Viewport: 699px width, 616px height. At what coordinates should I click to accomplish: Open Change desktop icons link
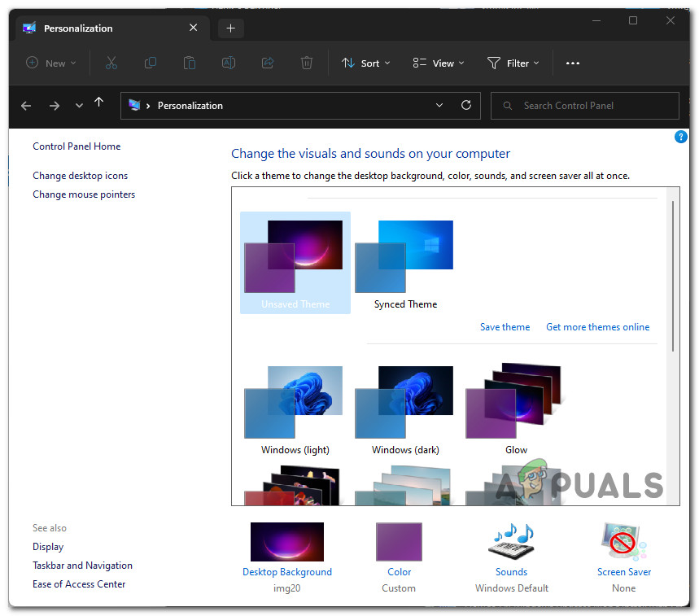point(81,176)
